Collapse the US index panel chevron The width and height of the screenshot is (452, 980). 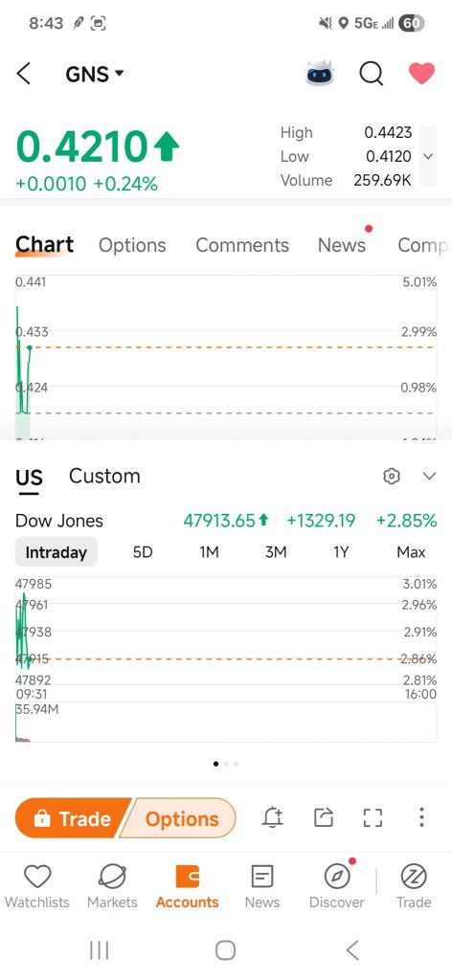pos(429,477)
